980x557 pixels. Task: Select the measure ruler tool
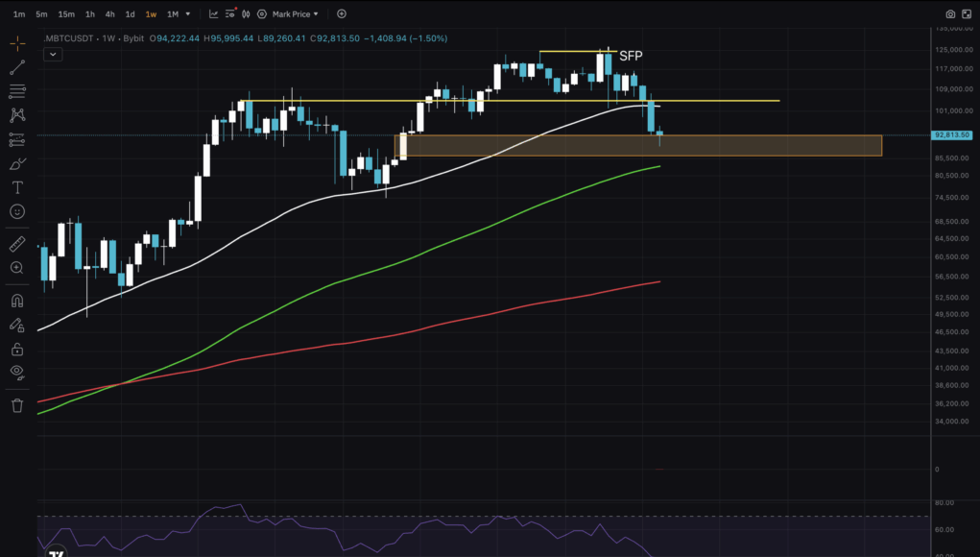16,243
